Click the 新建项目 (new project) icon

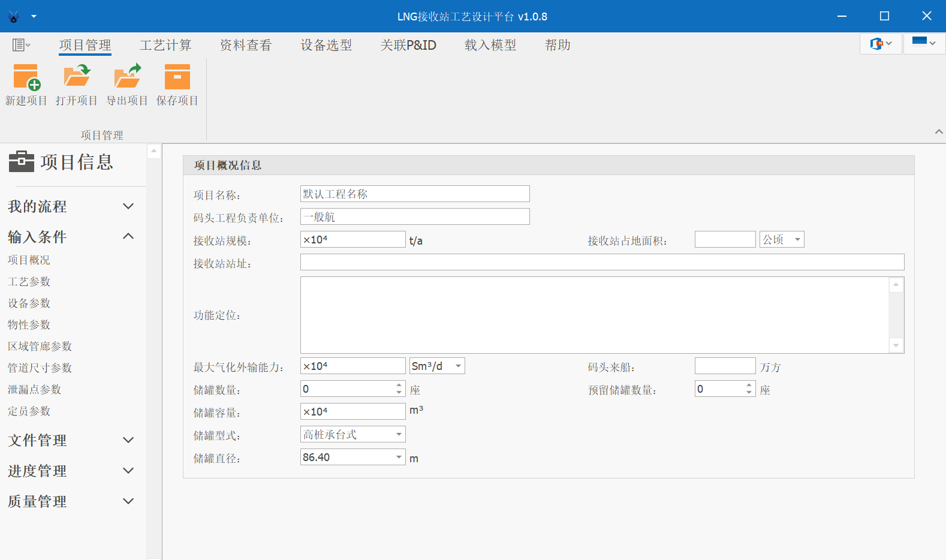coord(26,77)
